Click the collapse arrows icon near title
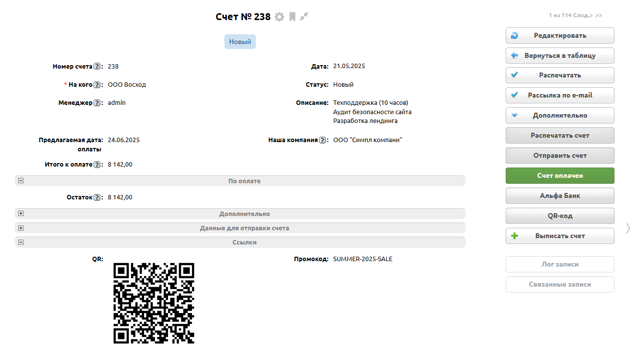Screen dimensions: 638x364 [304, 17]
